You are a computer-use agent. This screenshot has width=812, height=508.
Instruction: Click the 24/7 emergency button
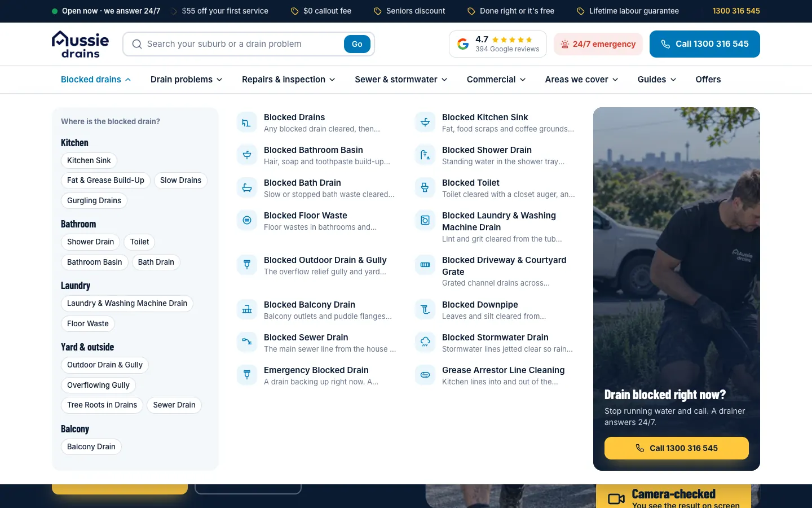point(598,44)
